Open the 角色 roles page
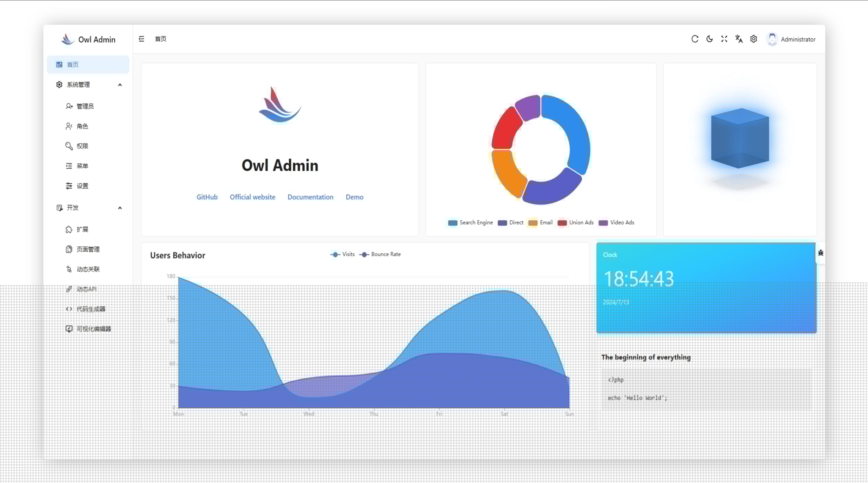The width and height of the screenshot is (868, 483). (x=82, y=126)
